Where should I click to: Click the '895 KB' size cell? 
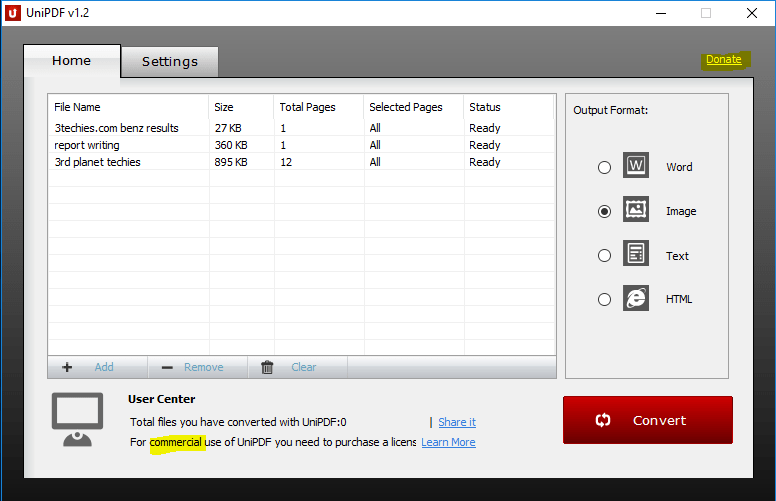pyautogui.click(x=231, y=162)
